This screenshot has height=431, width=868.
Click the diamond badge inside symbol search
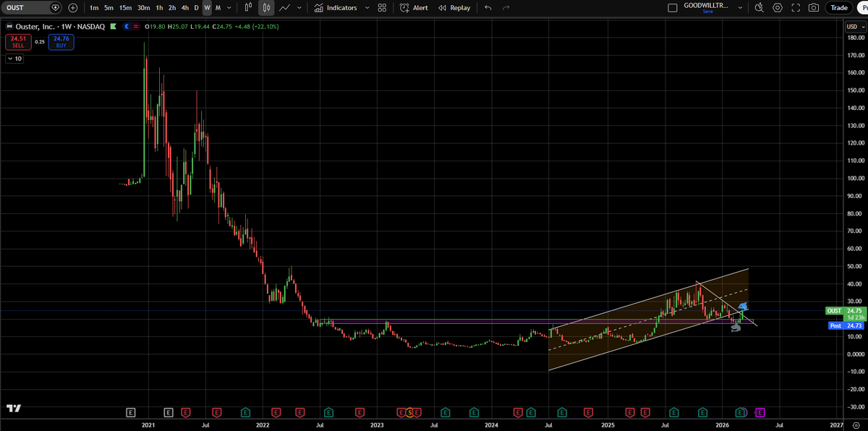[x=55, y=8]
